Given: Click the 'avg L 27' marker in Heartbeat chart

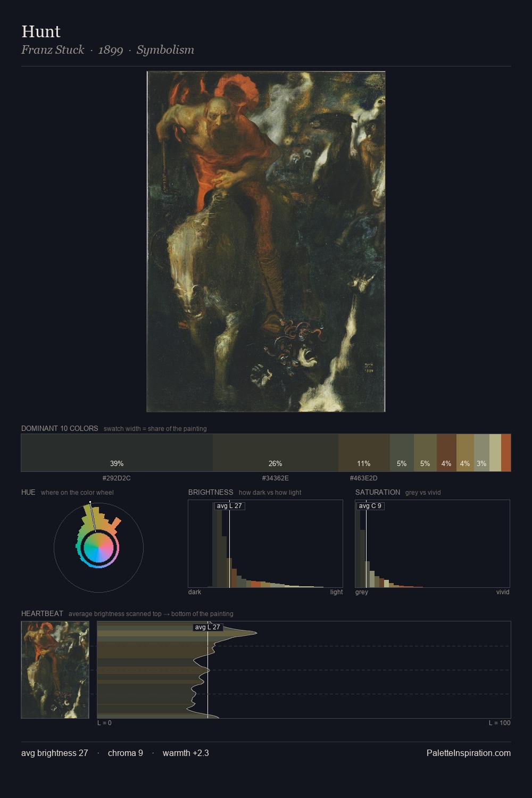Looking at the screenshot, I should click(x=207, y=627).
